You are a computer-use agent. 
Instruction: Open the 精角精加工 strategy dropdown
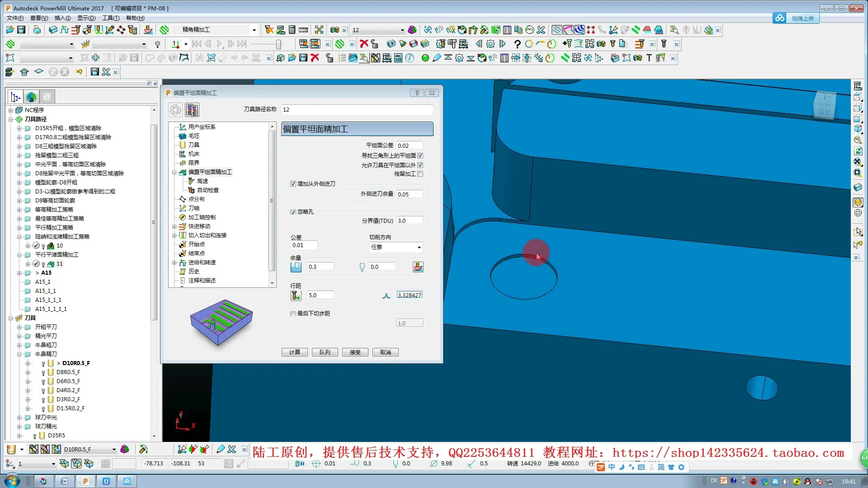tap(254, 30)
